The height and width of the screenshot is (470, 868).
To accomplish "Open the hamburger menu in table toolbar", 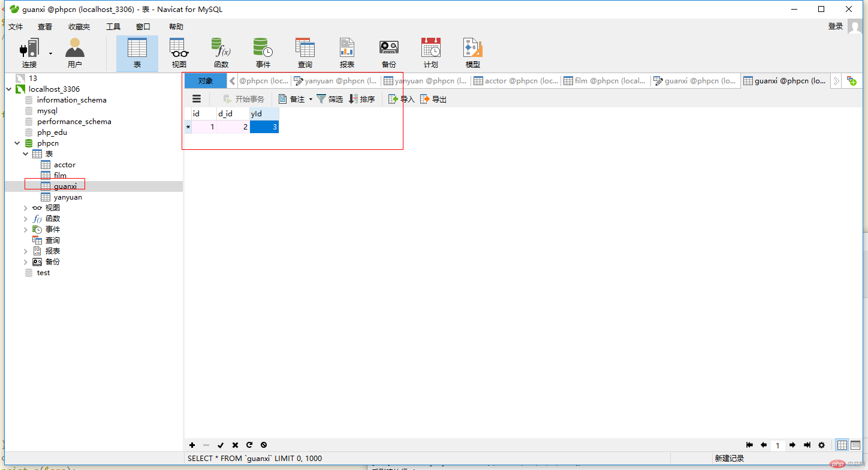I will pos(196,99).
